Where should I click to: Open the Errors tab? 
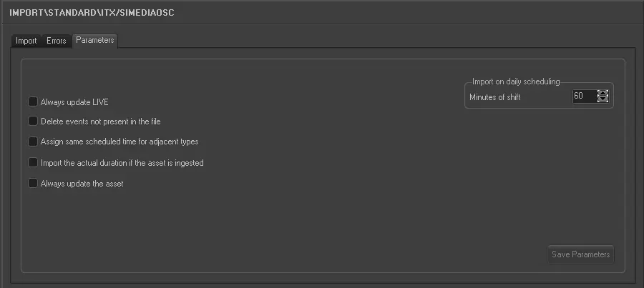pos(57,41)
